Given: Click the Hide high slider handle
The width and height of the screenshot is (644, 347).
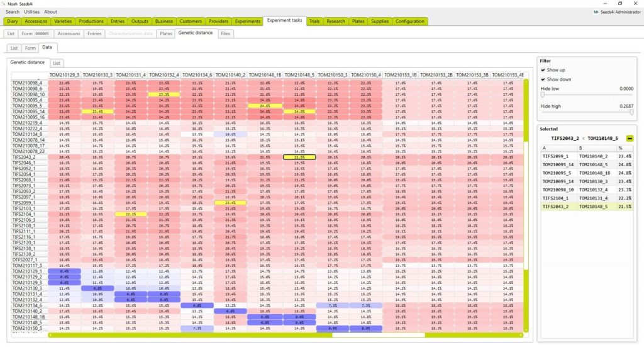Looking at the screenshot, I should (x=631, y=112).
